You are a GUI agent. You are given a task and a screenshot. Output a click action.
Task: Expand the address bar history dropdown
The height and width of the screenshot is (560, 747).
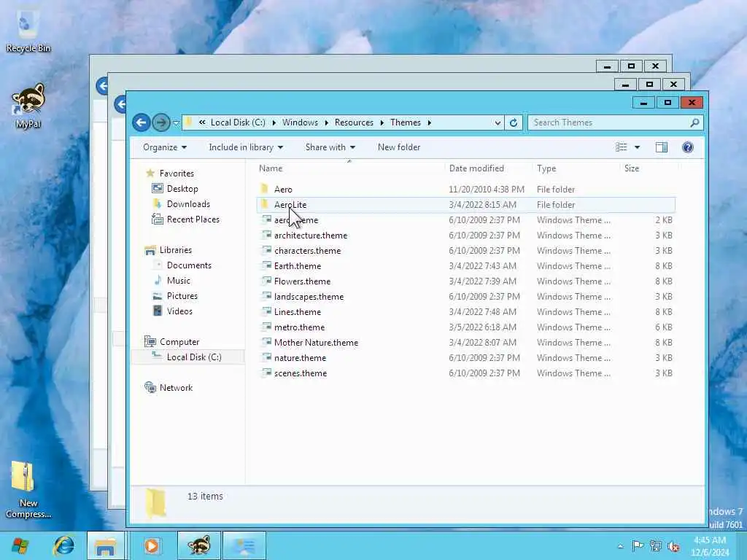498,122
